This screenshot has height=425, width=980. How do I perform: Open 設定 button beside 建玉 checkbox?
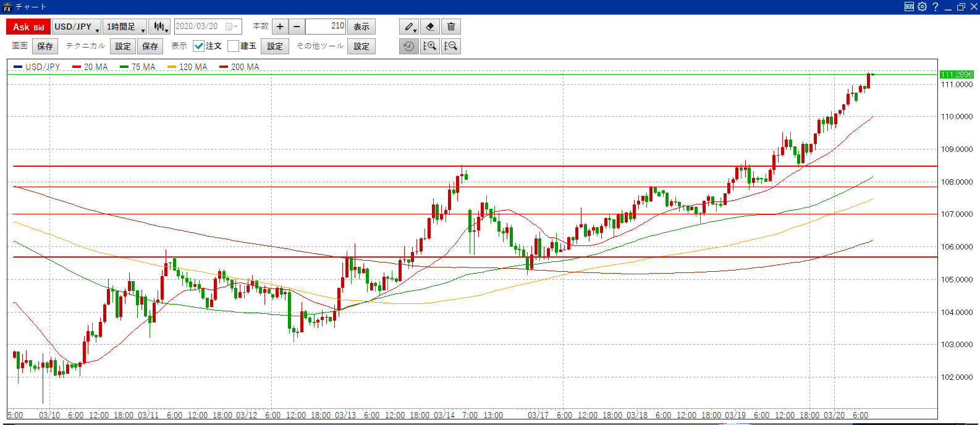[x=275, y=46]
